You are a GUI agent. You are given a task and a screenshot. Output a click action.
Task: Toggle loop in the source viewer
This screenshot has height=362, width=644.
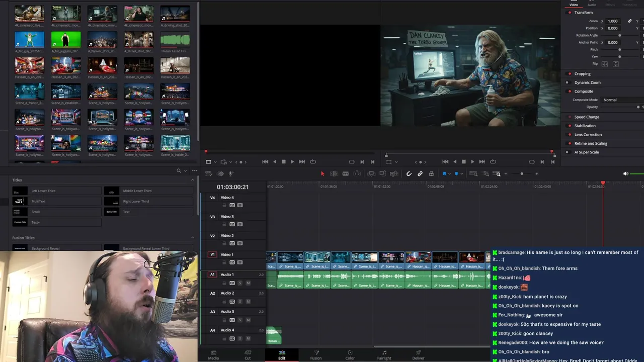313,161
